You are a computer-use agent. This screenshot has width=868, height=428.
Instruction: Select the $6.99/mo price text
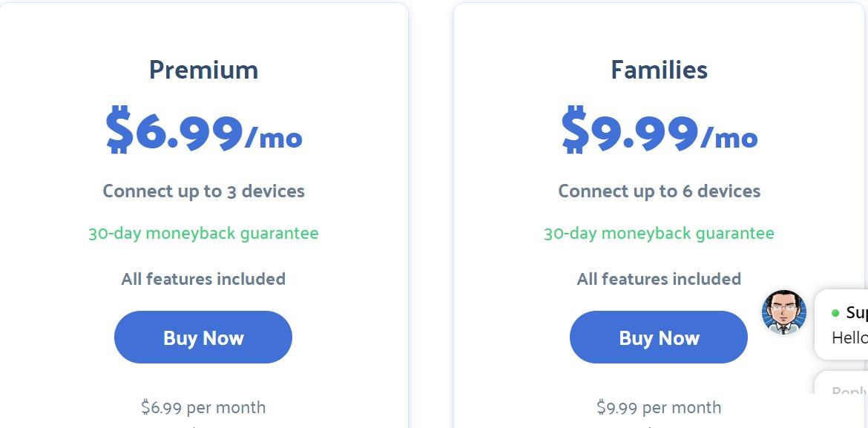[203, 131]
